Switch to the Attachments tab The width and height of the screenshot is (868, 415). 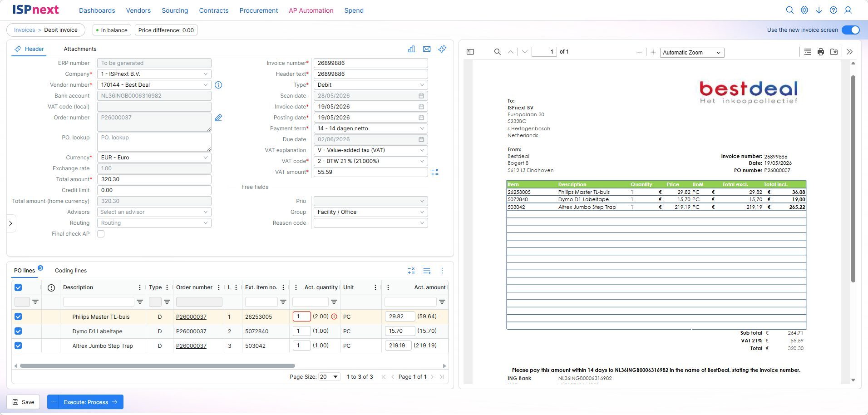pos(80,49)
